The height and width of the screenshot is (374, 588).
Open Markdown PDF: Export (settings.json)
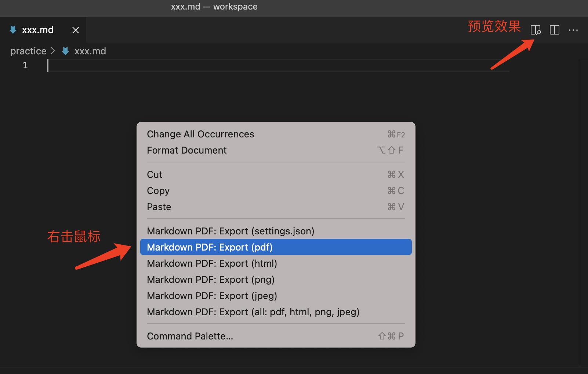(x=231, y=231)
